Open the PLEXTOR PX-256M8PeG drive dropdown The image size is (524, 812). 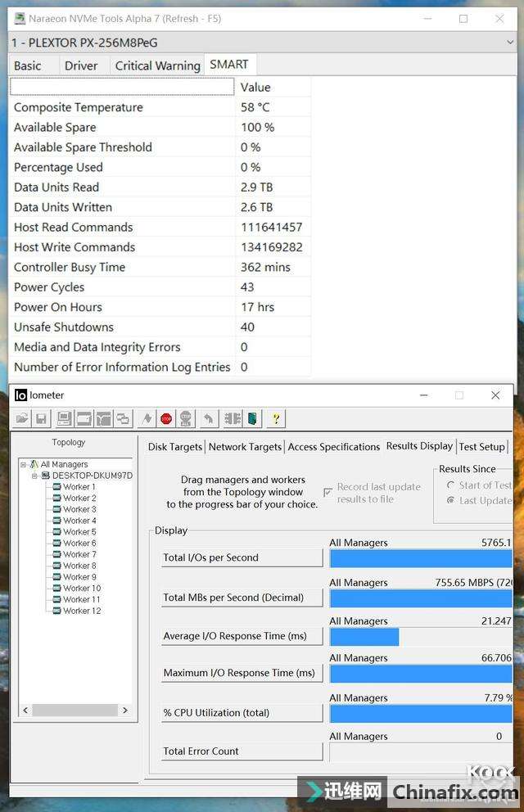coord(510,43)
